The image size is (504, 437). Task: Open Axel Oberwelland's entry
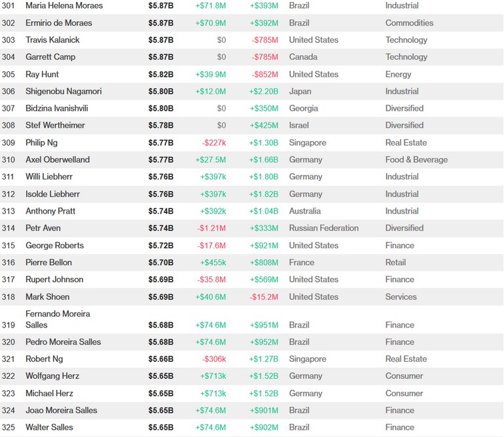click(x=58, y=159)
